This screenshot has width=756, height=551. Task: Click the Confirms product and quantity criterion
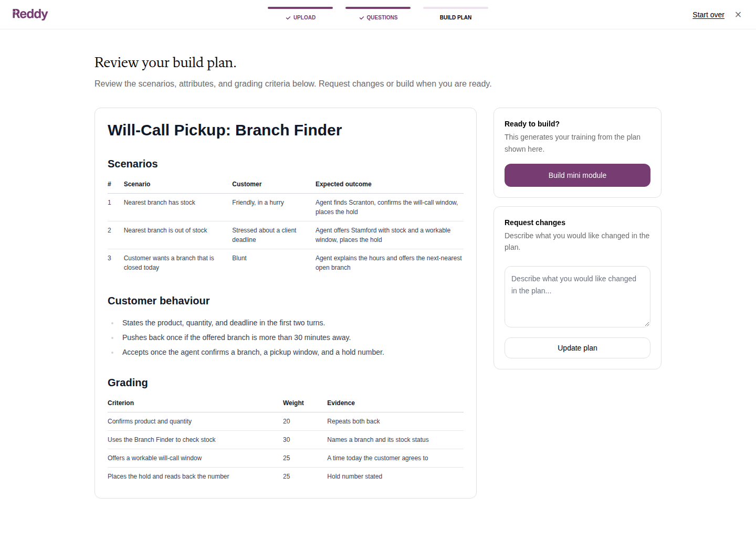click(x=150, y=421)
